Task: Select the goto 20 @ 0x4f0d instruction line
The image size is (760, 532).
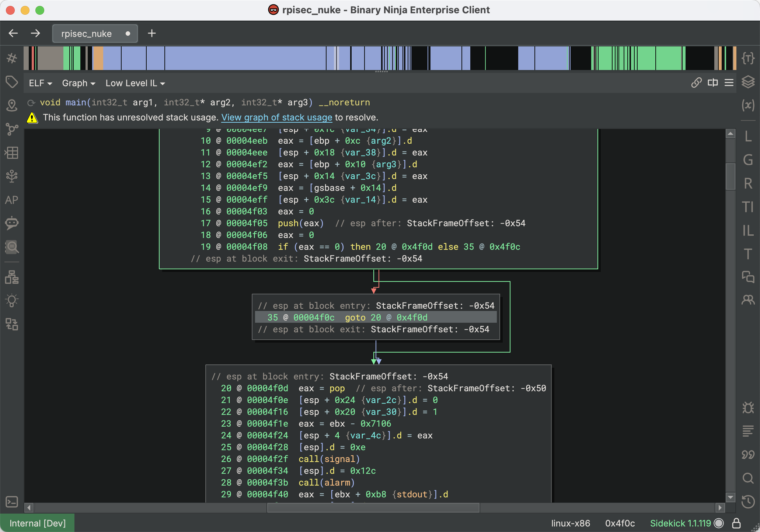Action: (376, 317)
